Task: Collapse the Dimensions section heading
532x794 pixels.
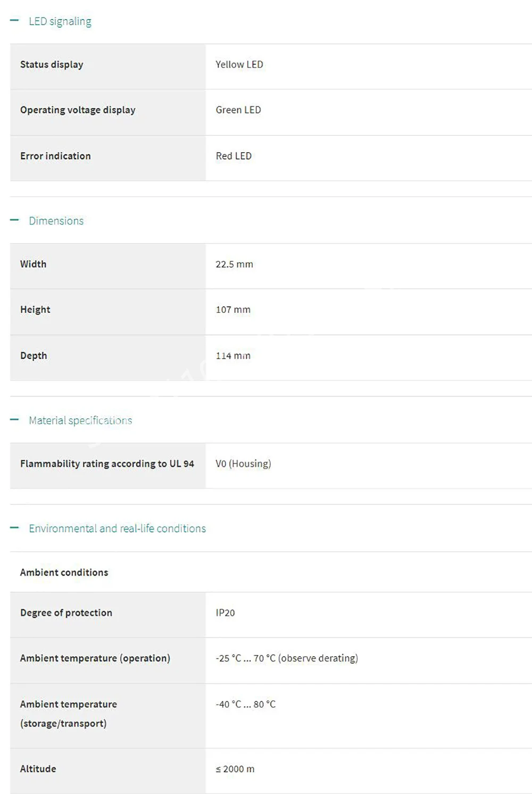Action: pos(56,221)
